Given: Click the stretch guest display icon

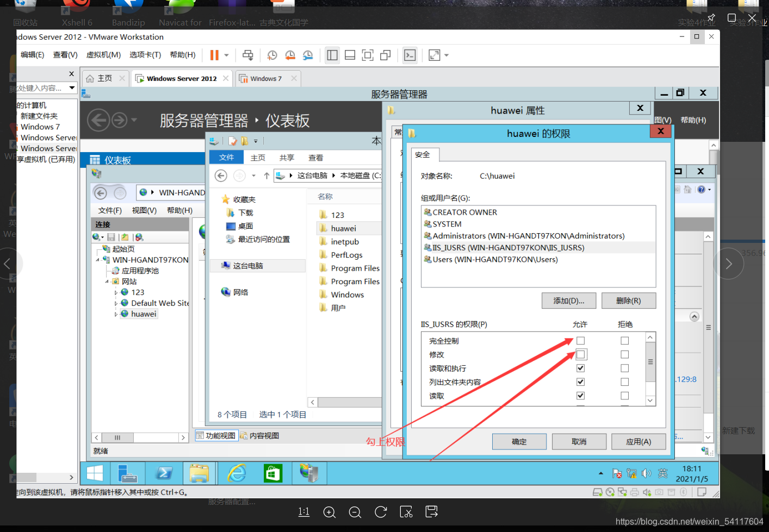Looking at the screenshot, I should tap(434, 55).
